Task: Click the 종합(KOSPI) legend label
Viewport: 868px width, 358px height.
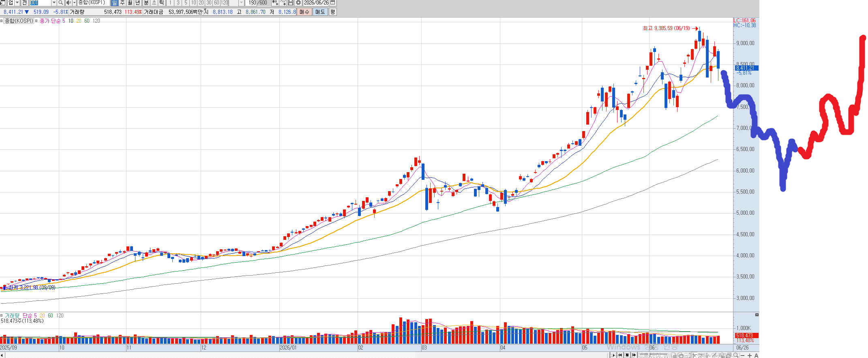Action: tap(19, 21)
